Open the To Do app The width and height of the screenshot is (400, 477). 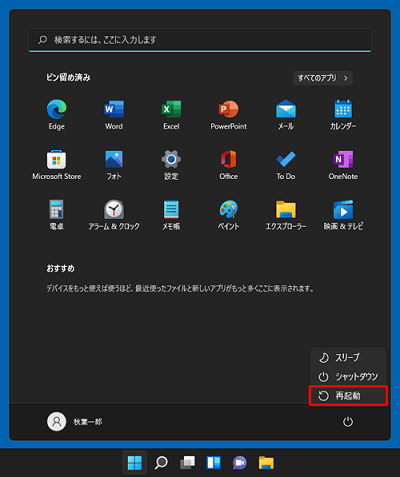[286, 165]
